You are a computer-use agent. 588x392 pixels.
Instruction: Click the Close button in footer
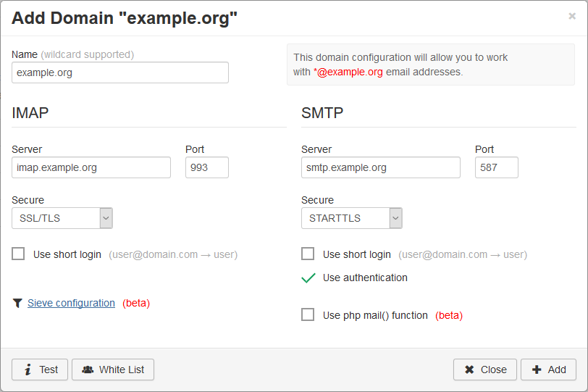(x=485, y=370)
